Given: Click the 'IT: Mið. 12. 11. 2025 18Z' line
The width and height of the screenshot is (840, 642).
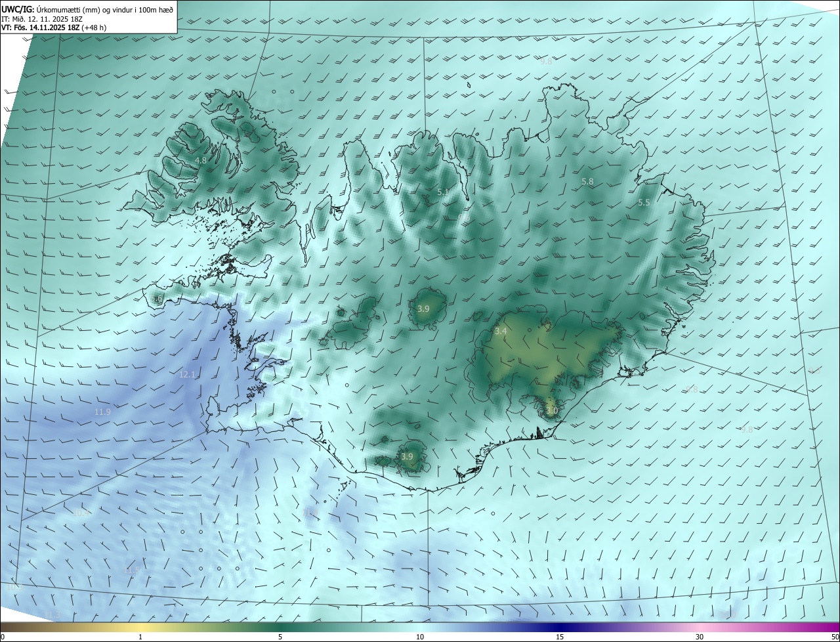Looking at the screenshot, I should pyautogui.click(x=41, y=19).
